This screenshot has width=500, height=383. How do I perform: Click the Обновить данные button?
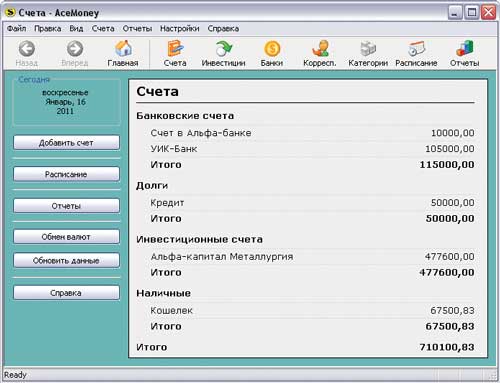coord(66,260)
